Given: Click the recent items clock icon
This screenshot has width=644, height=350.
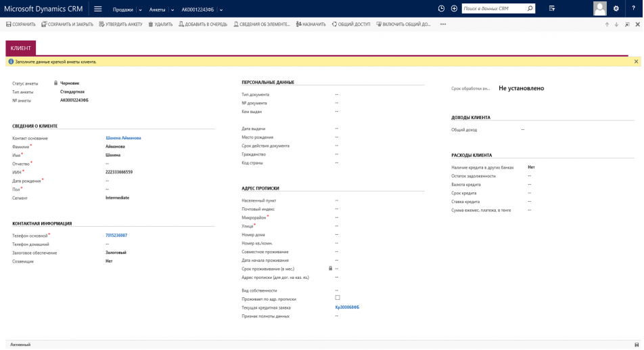Looking at the screenshot, I should tap(441, 9).
